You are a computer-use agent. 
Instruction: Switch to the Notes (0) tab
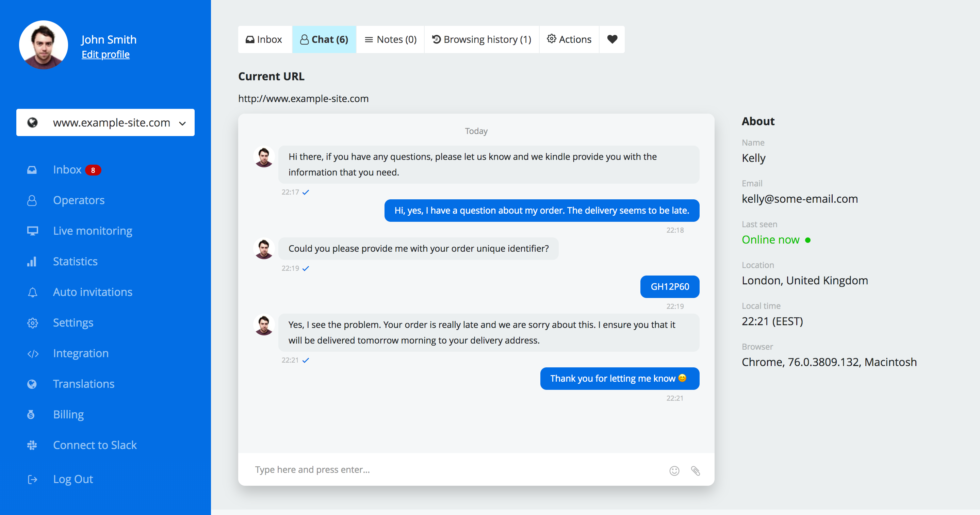(390, 39)
